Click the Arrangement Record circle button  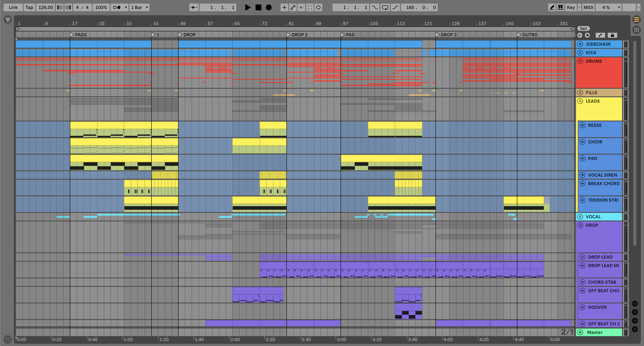point(269,8)
